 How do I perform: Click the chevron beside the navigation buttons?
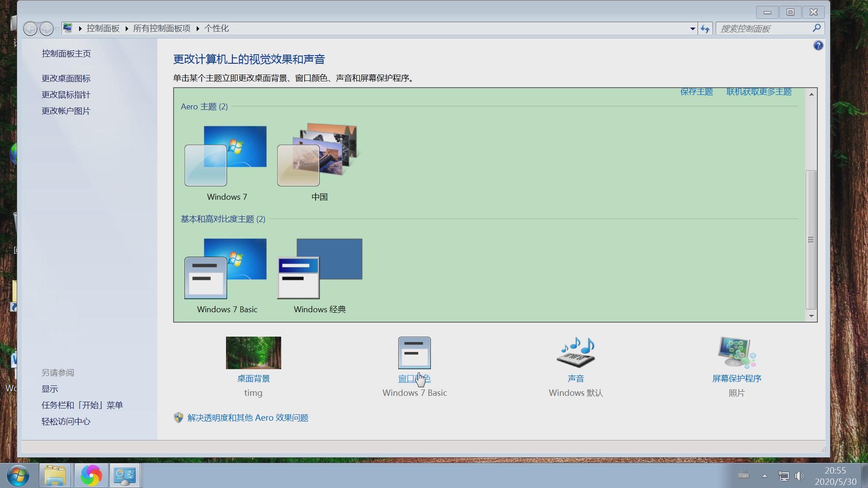point(57,28)
